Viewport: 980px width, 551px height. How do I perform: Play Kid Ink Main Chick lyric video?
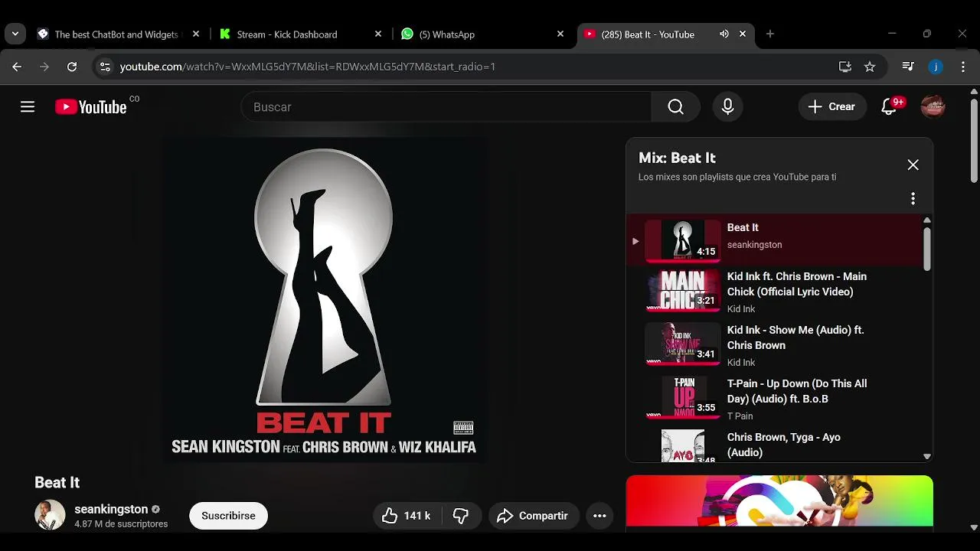tap(776, 292)
